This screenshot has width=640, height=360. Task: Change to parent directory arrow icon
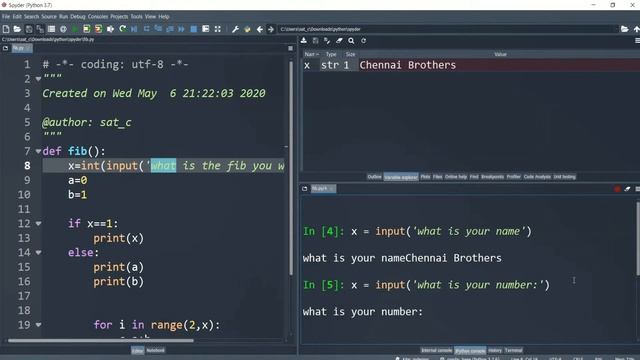(636, 29)
